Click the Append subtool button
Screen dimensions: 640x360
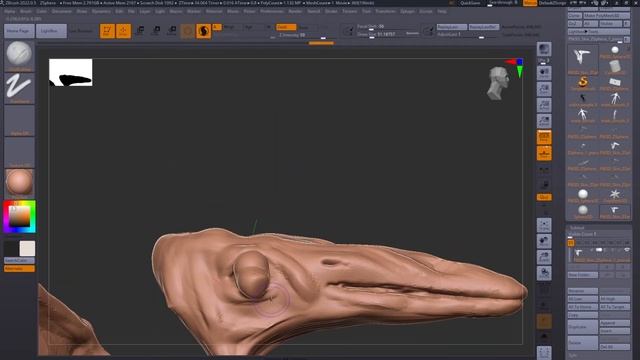coord(615,323)
